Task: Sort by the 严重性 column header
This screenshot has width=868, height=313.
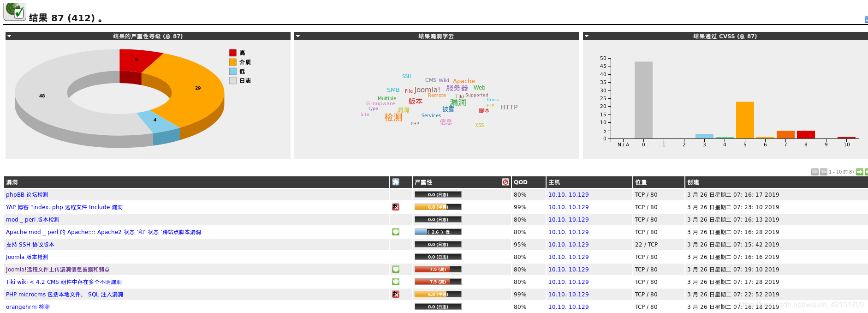Action: (423, 182)
